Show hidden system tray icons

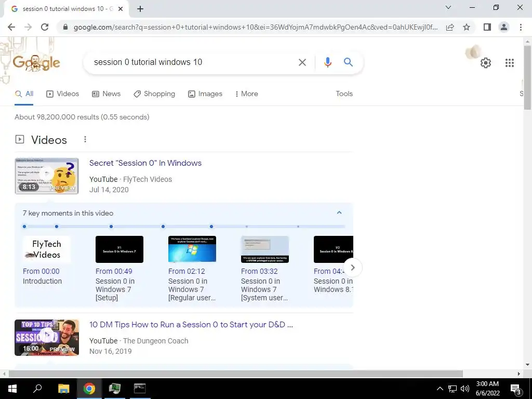pyautogui.click(x=440, y=389)
